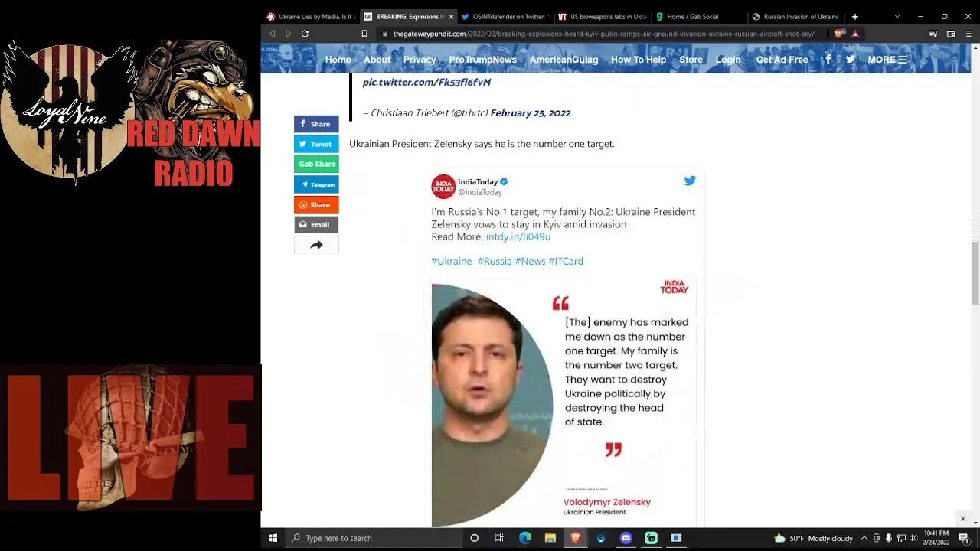The width and height of the screenshot is (980, 551).
Task: Open February 25, 2022 tweet date link
Action: pos(530,112)
